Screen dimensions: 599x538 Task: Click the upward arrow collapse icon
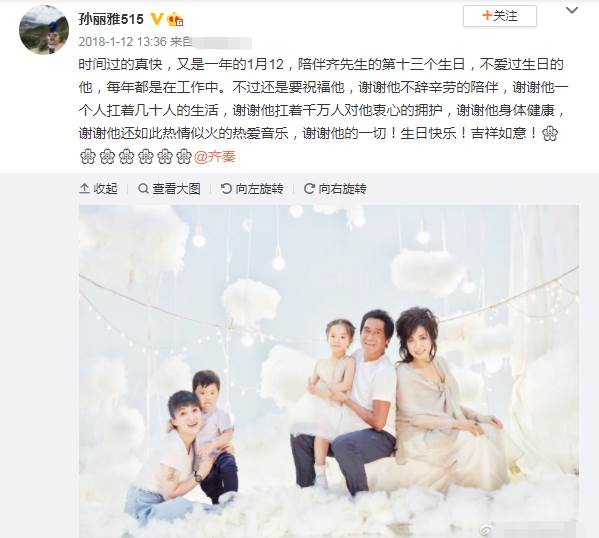(x=84, y=188)
